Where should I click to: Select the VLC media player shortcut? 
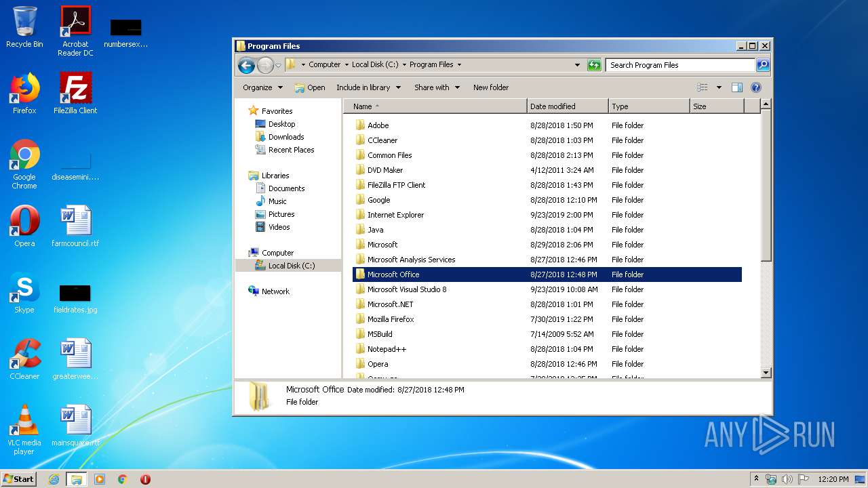(x=24, y=430)
